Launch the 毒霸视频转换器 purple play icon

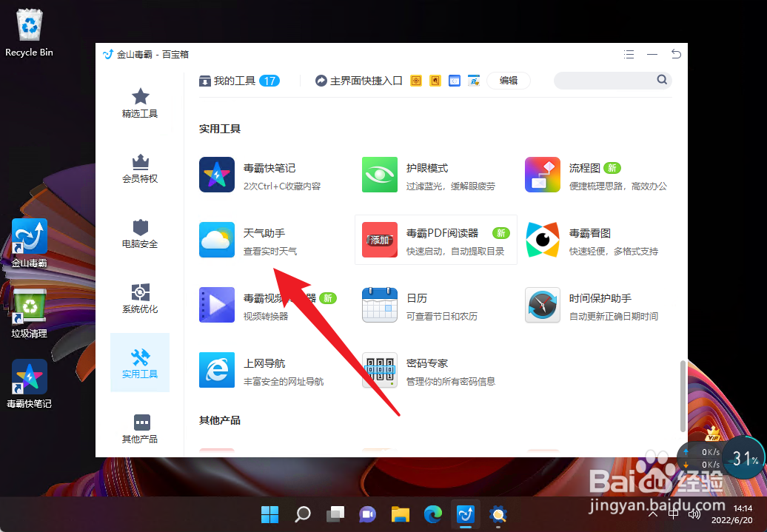tap(217, 305)
